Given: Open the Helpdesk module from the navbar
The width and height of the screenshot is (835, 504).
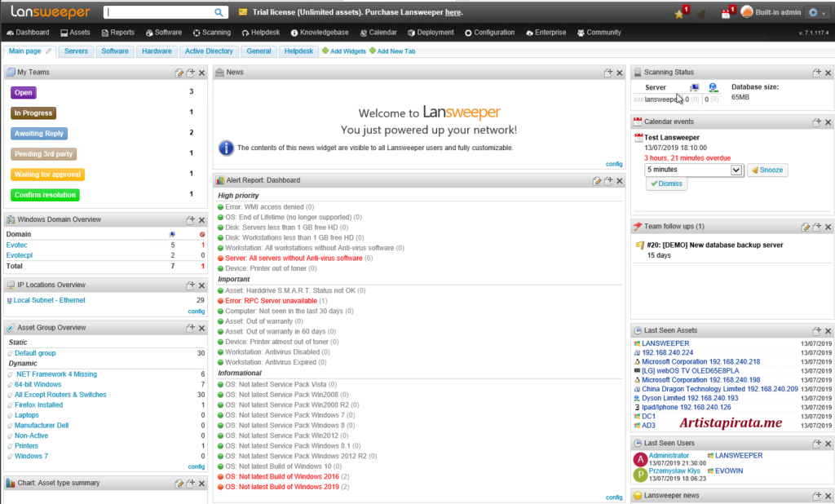Looking at the screenshot, I should pos(261,33).
